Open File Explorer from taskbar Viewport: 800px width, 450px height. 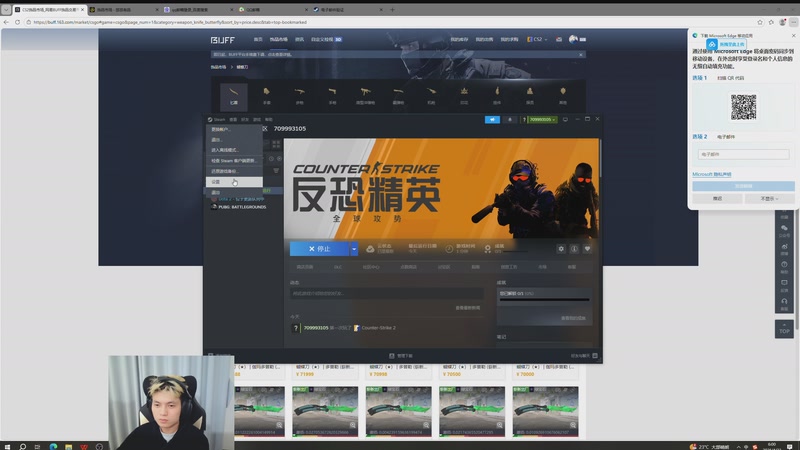tap(68, 446)
